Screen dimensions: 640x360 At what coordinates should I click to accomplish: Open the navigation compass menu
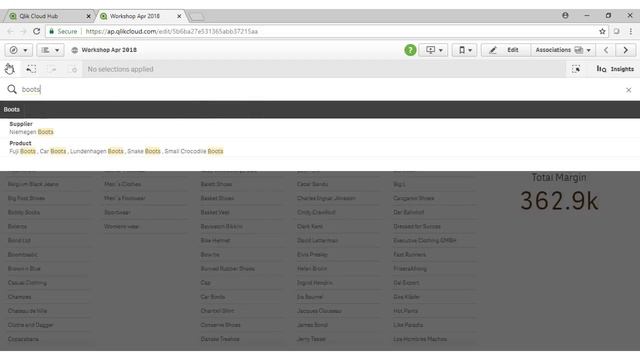(x=18, y=50)
